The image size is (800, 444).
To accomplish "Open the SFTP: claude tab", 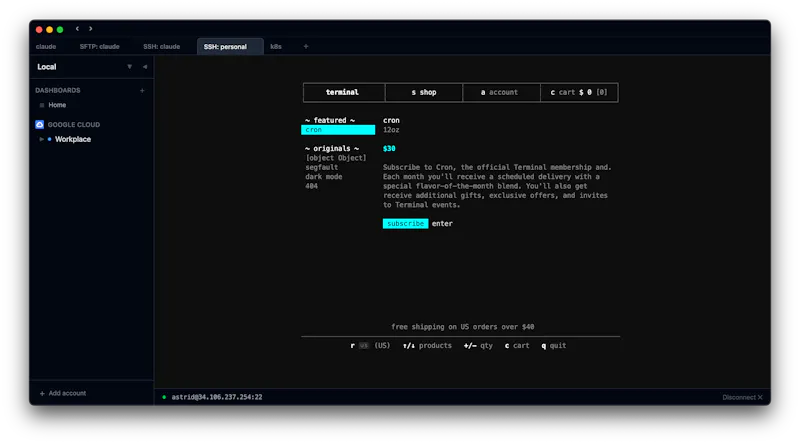I will [x=99, y=46].
